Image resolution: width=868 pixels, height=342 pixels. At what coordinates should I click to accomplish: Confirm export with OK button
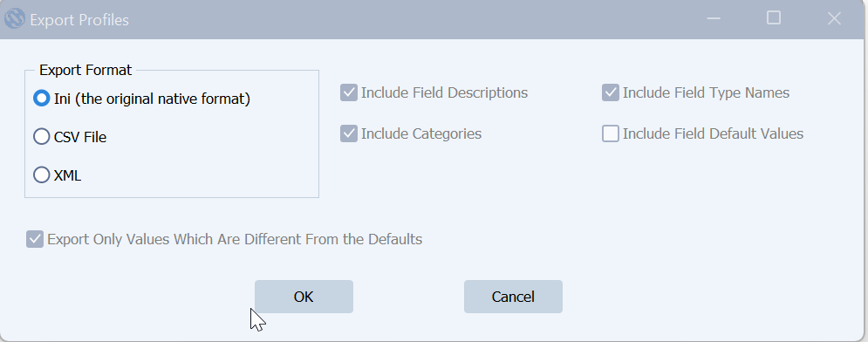pos(304,297)
